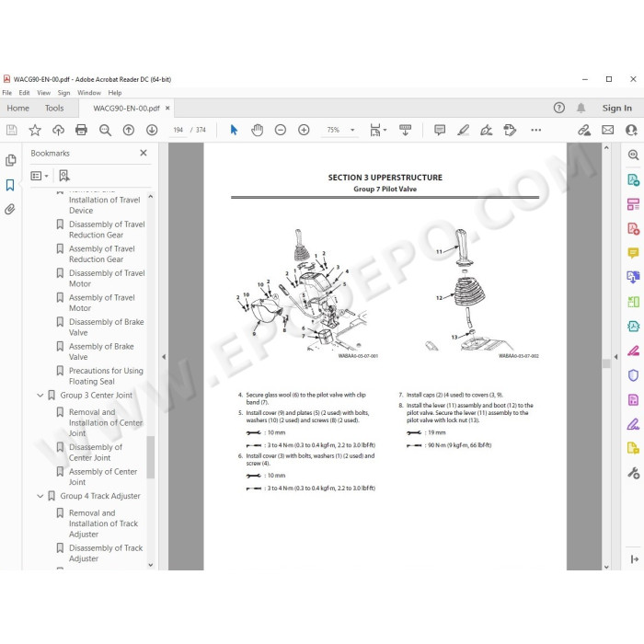Click document scrollbar up arrow

pyautogui.click(x=606, y=148)
